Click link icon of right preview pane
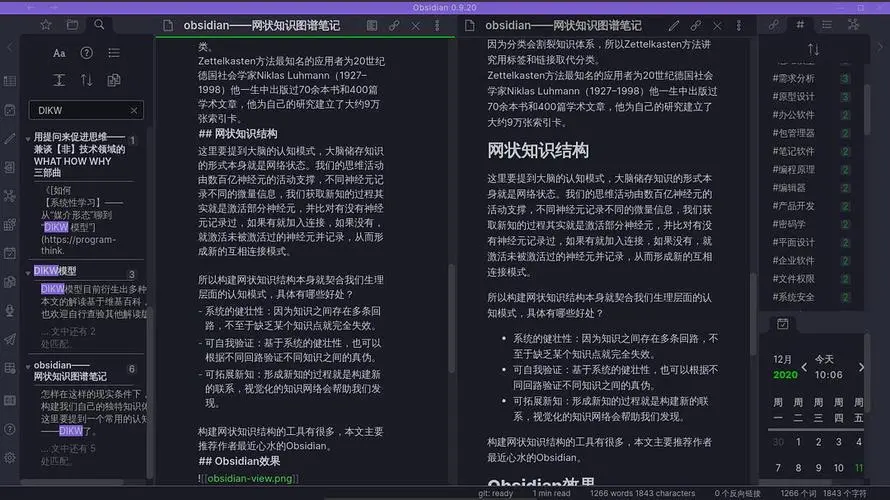The width and height of the screenshot is (890, 500). 695,26
